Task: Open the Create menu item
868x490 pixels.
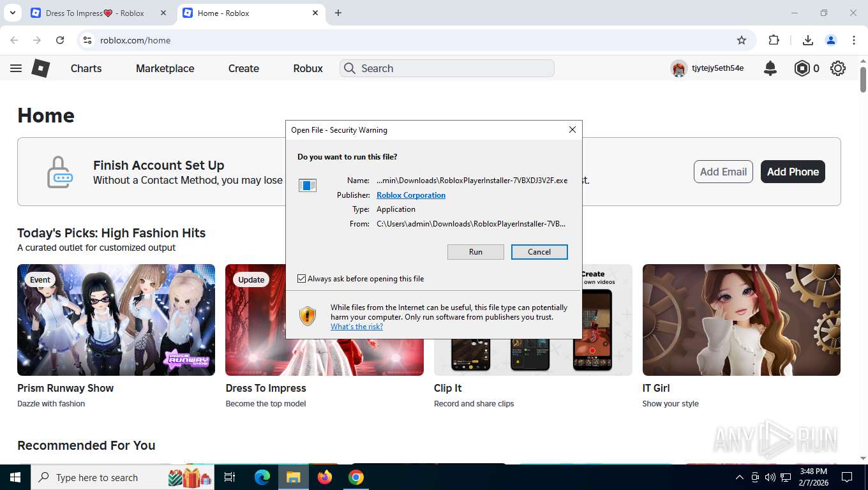Action: (244, 68)
